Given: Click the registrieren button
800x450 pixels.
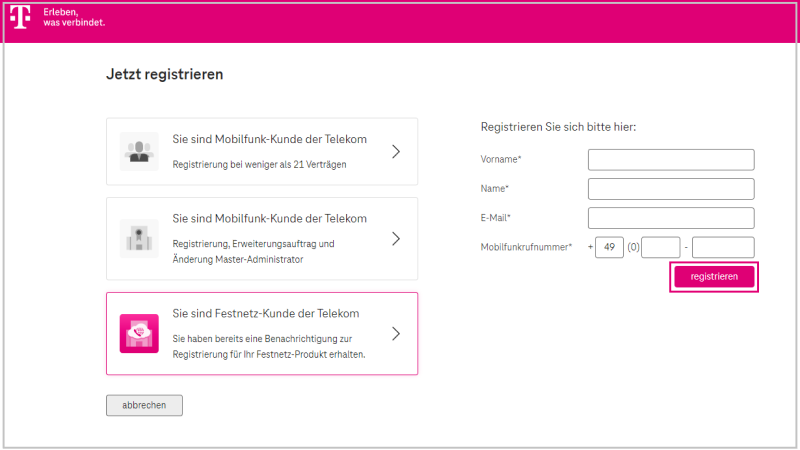Looking at the screenshot, I should click(714, 277).
